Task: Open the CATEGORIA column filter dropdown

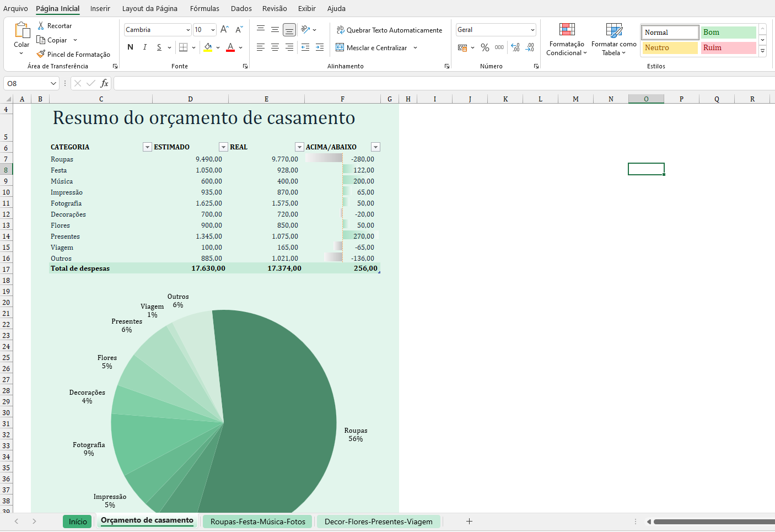Action: click(147, 147)
